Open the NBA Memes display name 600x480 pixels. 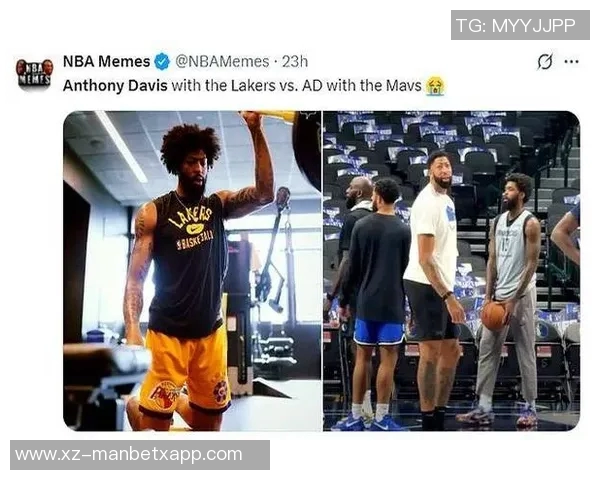(106, 62)
